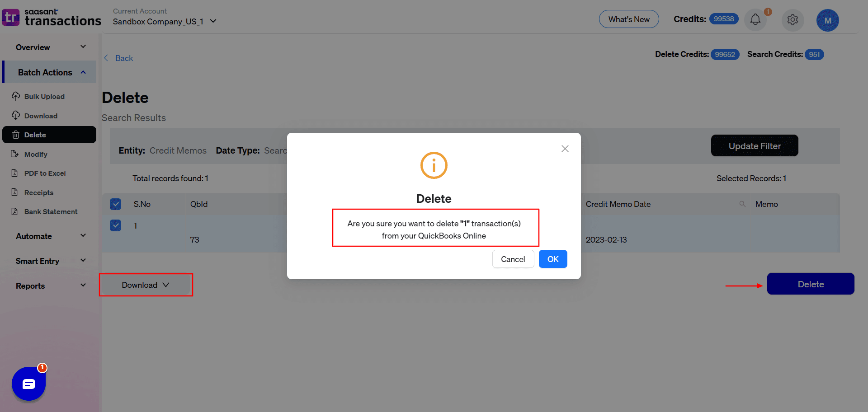The height and width of the screenshot is (412, 868).
Task: Click the info icon in the dialog
Action: point(434,165)
